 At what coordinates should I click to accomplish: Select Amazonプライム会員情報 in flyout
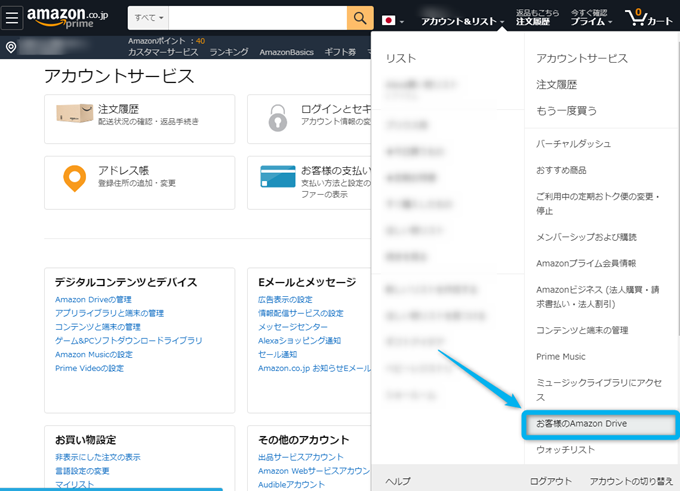pyautogui.click(x=586, y=263)
